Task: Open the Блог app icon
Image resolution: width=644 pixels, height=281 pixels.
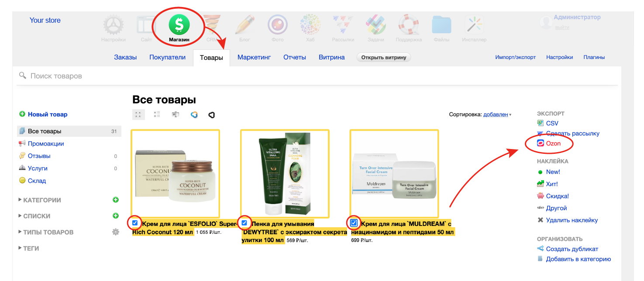Action: click(x=244, y=25)
